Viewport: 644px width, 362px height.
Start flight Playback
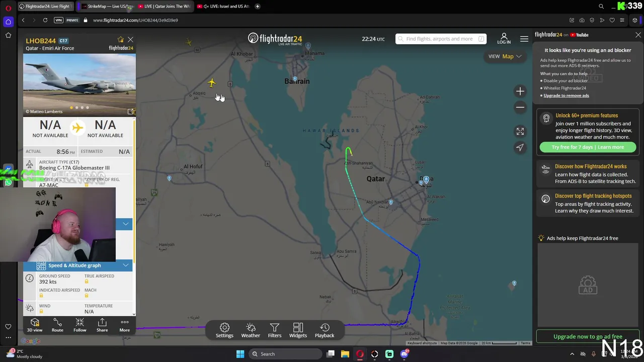coord(325,330)
